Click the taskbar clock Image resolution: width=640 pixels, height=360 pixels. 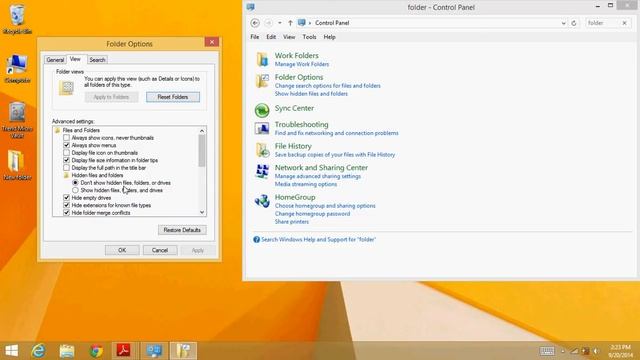pos(620,351)
